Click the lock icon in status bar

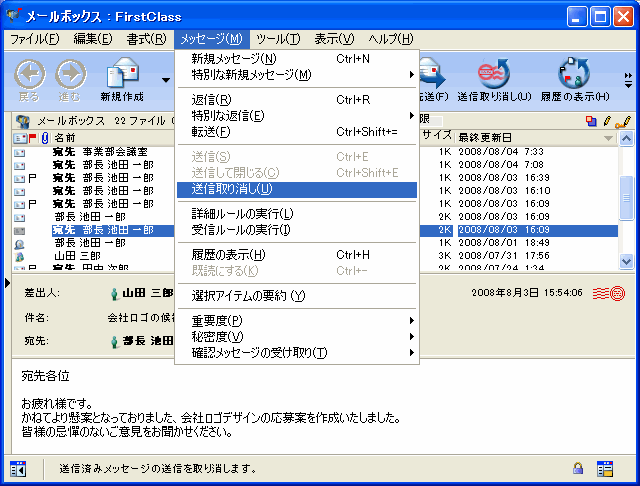click(x=578, y=468)
